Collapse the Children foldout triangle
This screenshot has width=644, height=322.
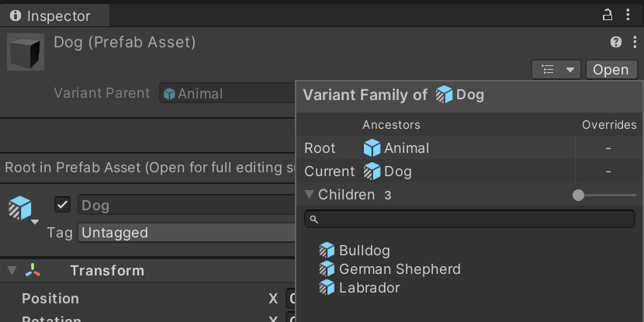tap(310, 195)
